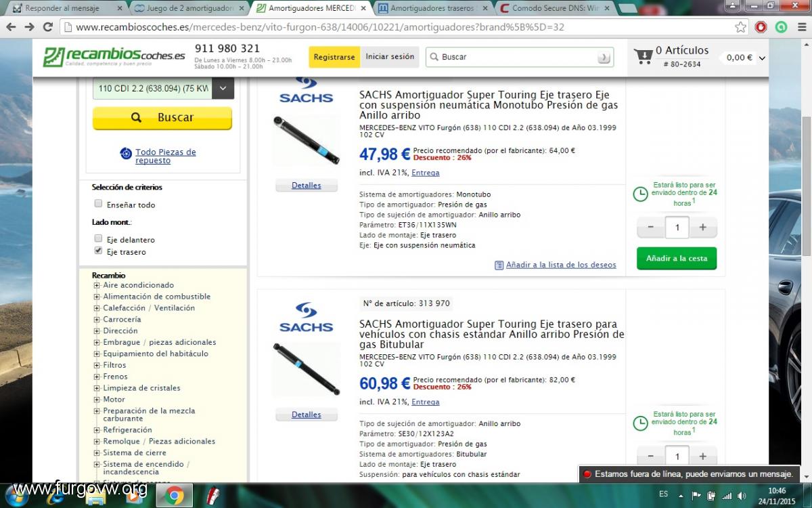
Task: Open Chrome from the taskbar
Action: pos(174,496)
